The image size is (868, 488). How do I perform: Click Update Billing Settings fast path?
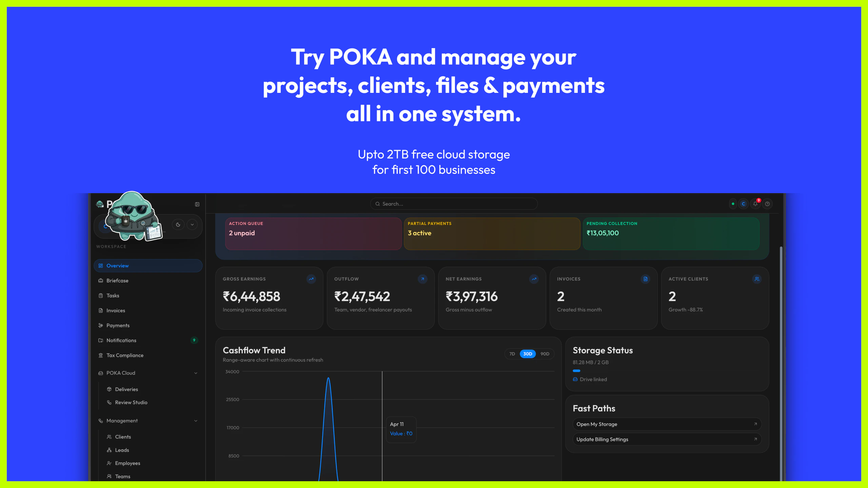667,440
